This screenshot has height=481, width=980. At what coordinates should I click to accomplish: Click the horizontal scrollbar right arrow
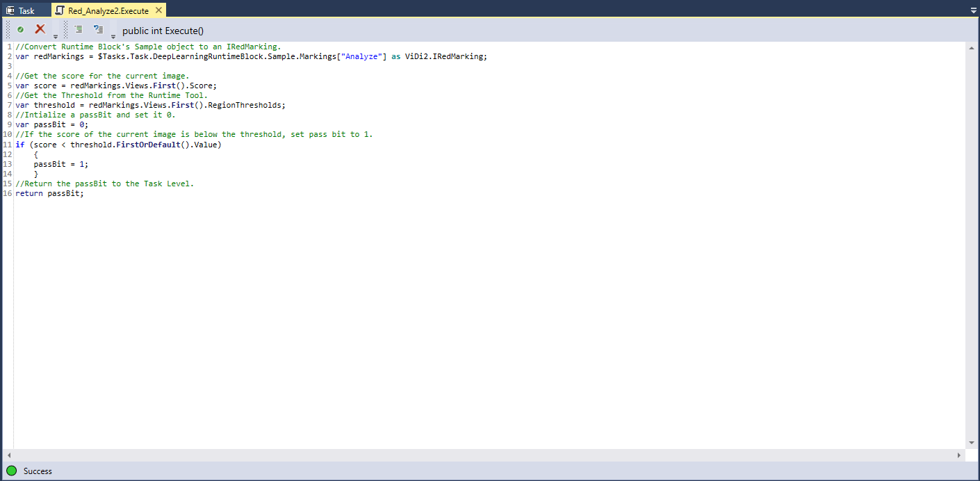point(959,455)
